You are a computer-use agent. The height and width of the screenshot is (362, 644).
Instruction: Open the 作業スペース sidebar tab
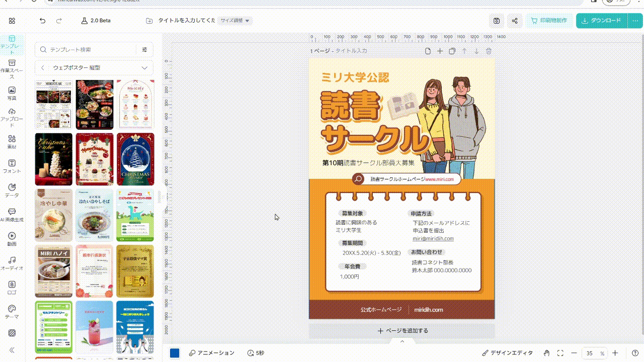coord(12,69)
